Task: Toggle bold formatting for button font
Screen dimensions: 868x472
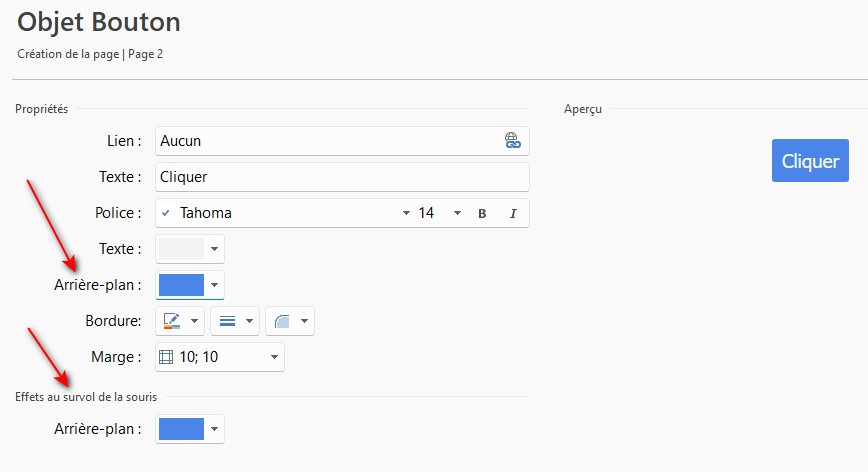Action: [482, 213]
